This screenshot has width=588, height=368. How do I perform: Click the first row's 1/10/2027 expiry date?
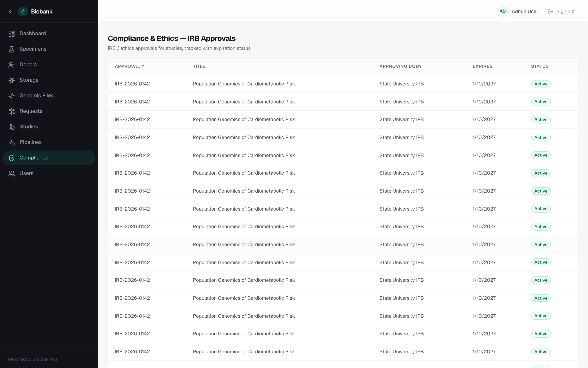click(484, 84)
